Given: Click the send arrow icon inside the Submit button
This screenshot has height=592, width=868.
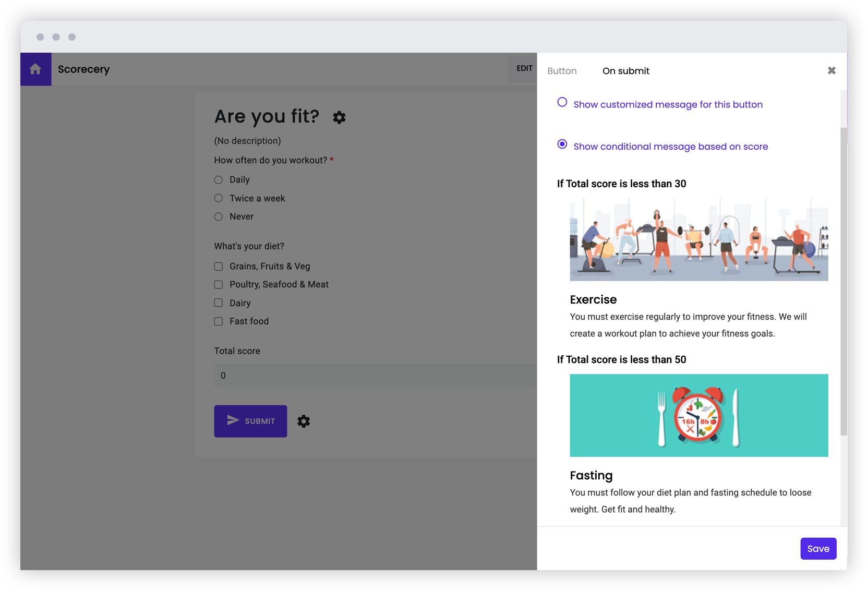Looking at the screenshot, I should pyautogui.click(x=233, y=420).
